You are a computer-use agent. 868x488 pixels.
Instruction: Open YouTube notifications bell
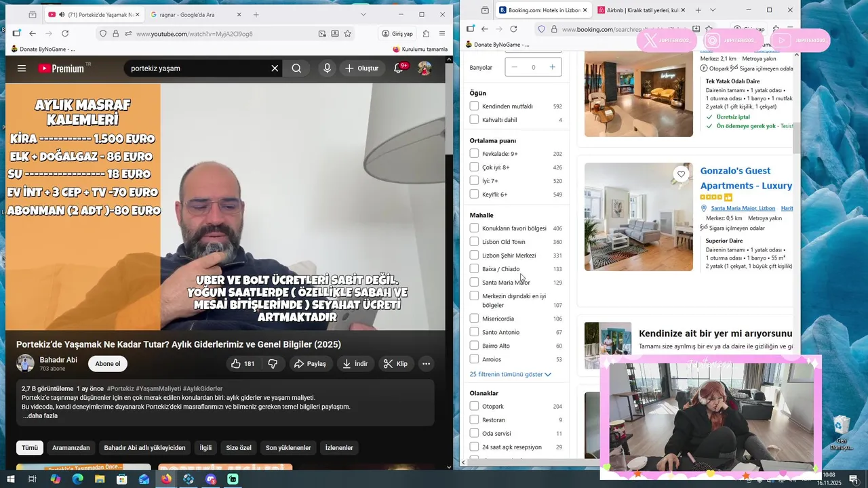pos(399,68)
